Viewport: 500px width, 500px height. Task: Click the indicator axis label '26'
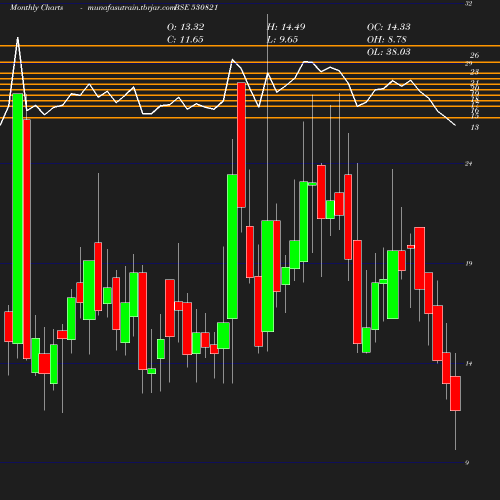(474, 55)
